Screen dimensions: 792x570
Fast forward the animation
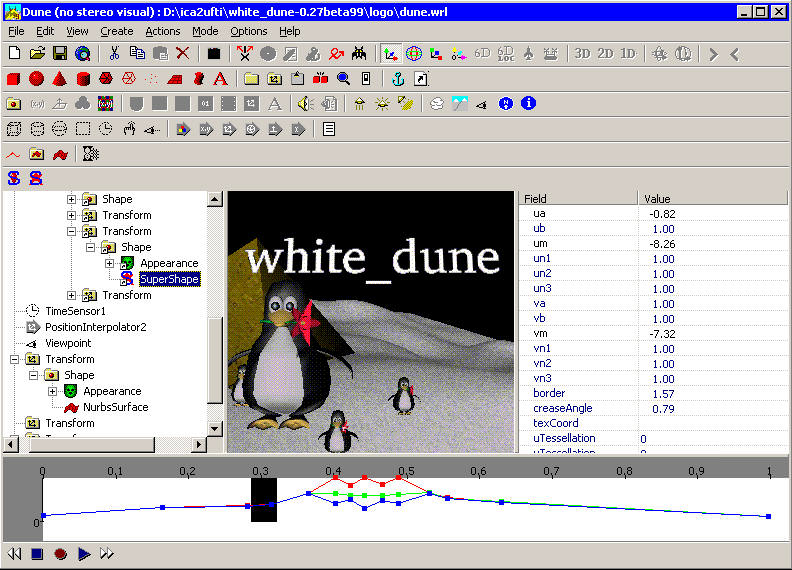pyautogui.click(x=107, y=554)
